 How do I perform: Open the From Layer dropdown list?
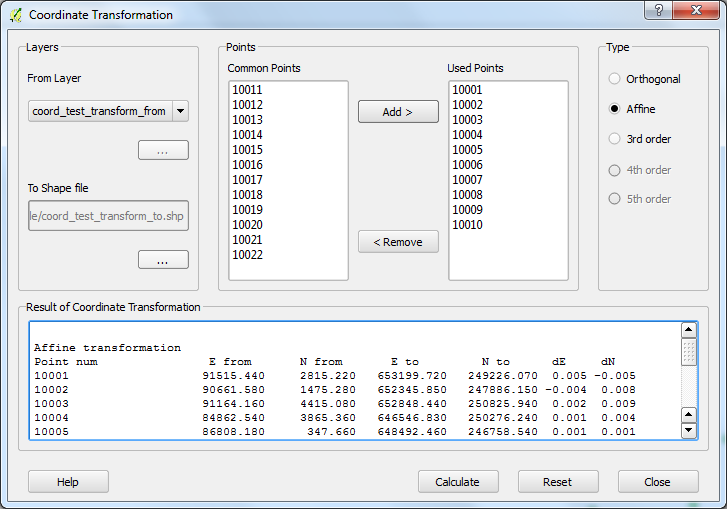(x=180, y=111)
